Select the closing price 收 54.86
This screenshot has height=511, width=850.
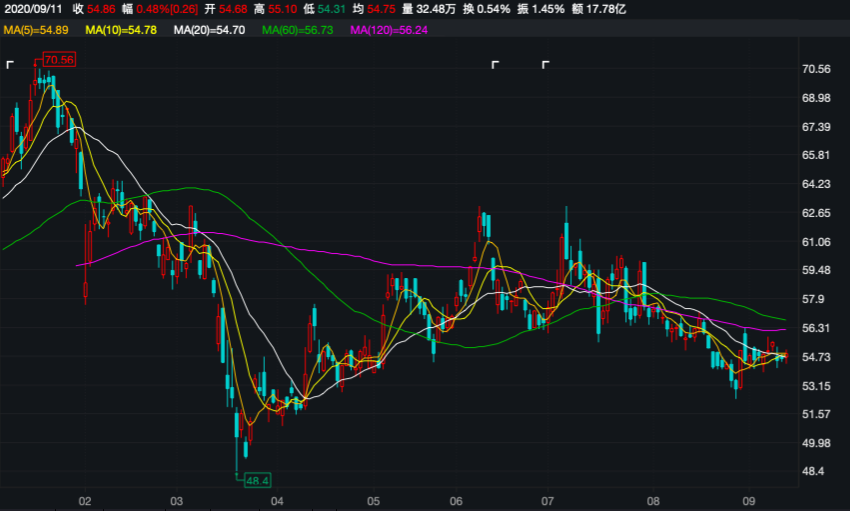[x=94, y=9]
